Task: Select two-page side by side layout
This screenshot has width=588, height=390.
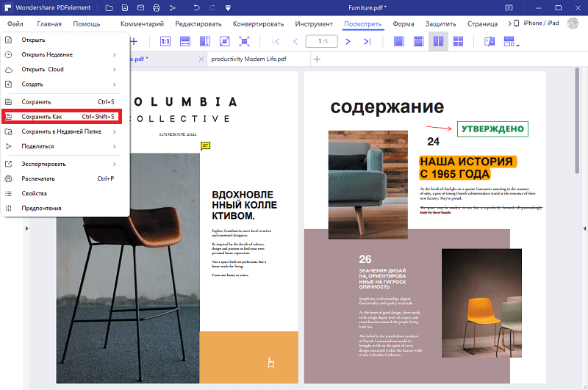Action: point(438,41)
